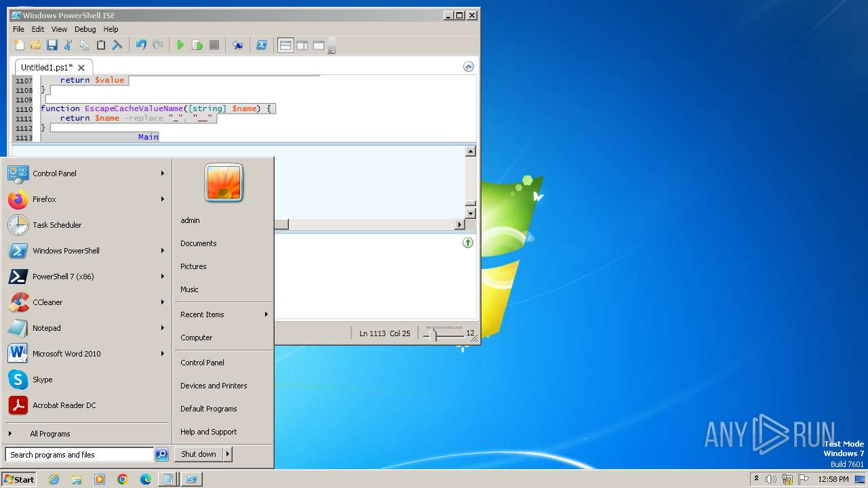Undo the last edit with the blue arrow

[x=141, y=45]
